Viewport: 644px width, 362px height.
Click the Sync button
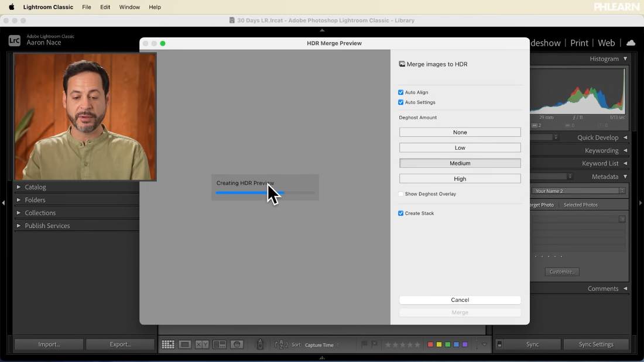(532, 344)
